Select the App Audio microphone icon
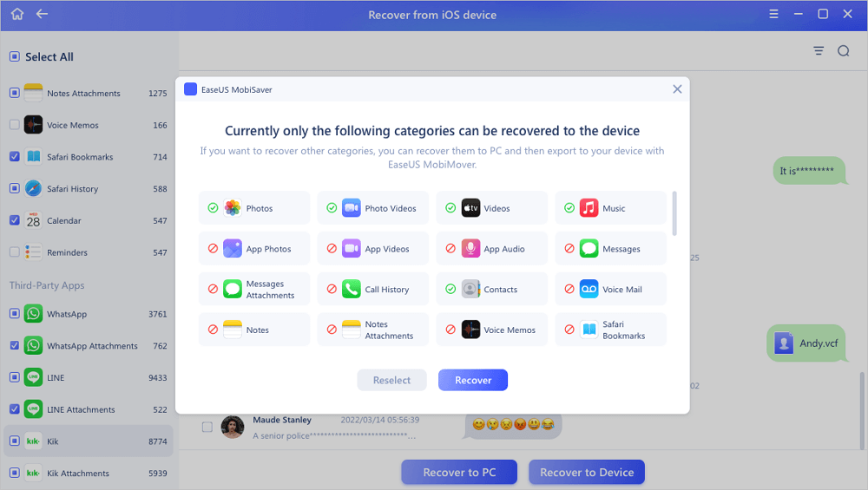868x490 pixels. click(x=470, y=248)
